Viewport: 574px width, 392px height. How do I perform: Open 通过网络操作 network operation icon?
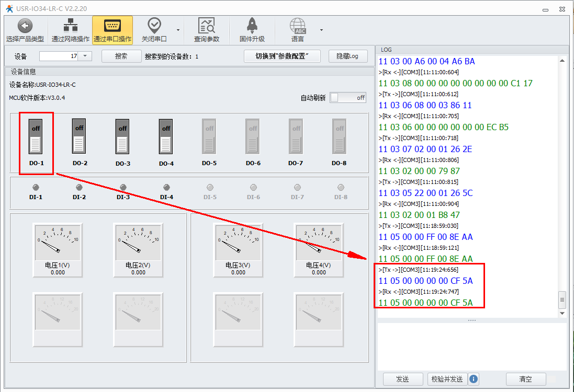click(x=70, y=26)
